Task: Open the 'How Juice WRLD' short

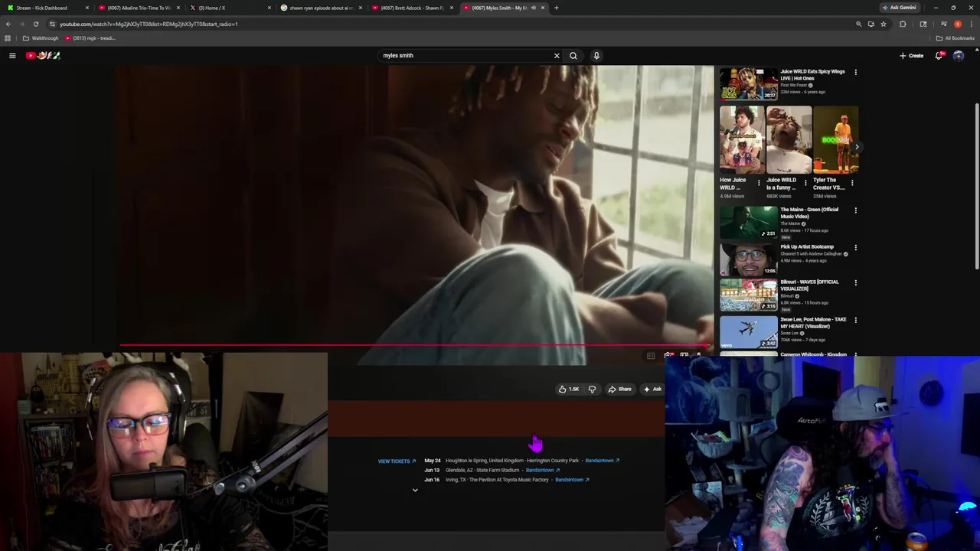Action: (742, 140)
